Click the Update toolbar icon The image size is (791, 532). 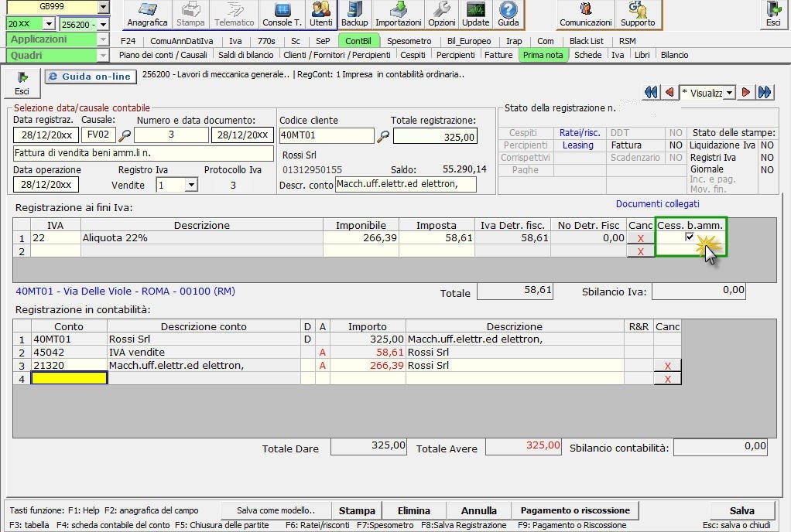pyautogui.click(x=475, y=15)
